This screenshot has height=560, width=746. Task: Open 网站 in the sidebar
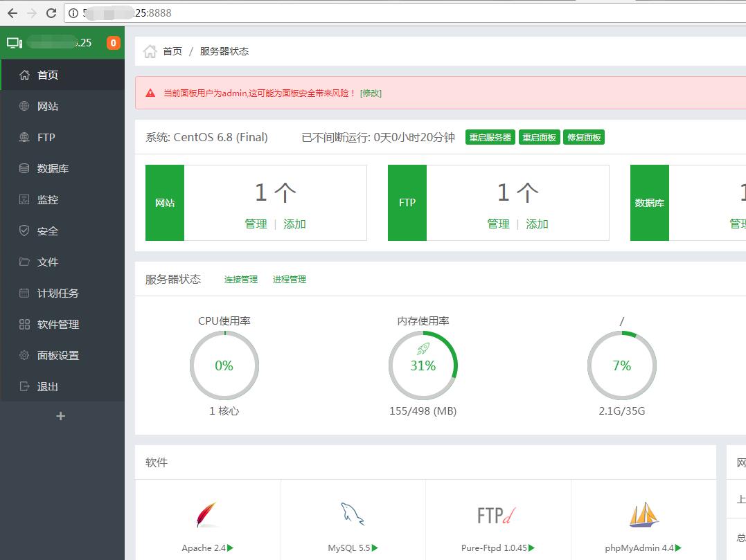click(x=62, y=106)
